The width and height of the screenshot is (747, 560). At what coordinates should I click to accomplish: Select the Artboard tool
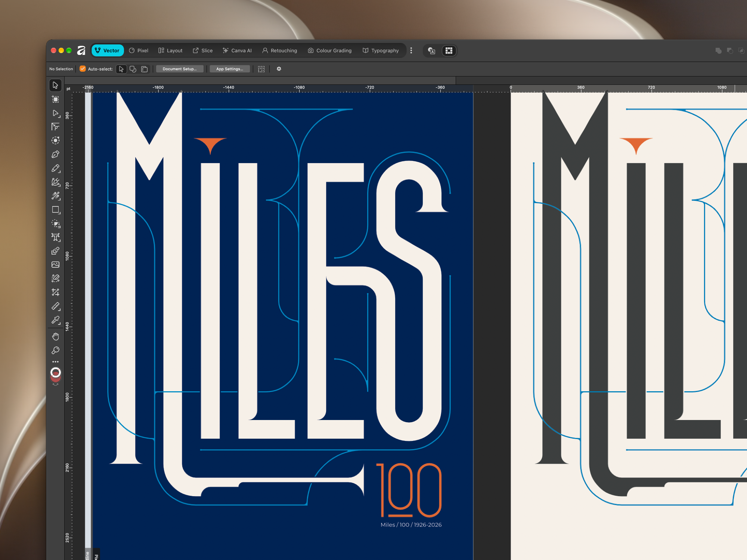tap(55, 99)
